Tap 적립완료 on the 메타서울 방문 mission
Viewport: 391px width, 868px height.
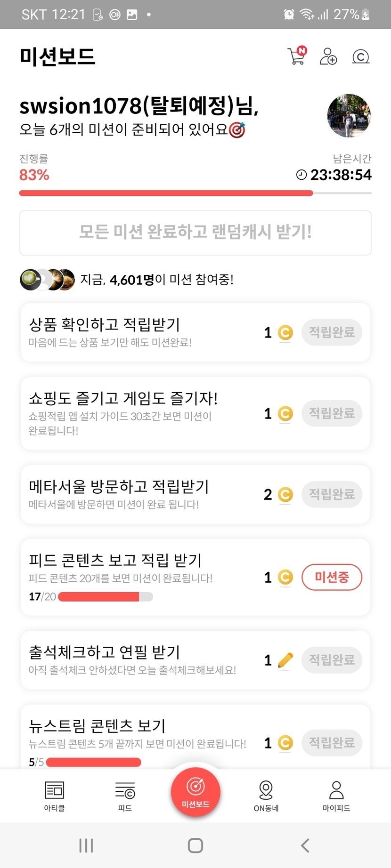click(332, 494)
